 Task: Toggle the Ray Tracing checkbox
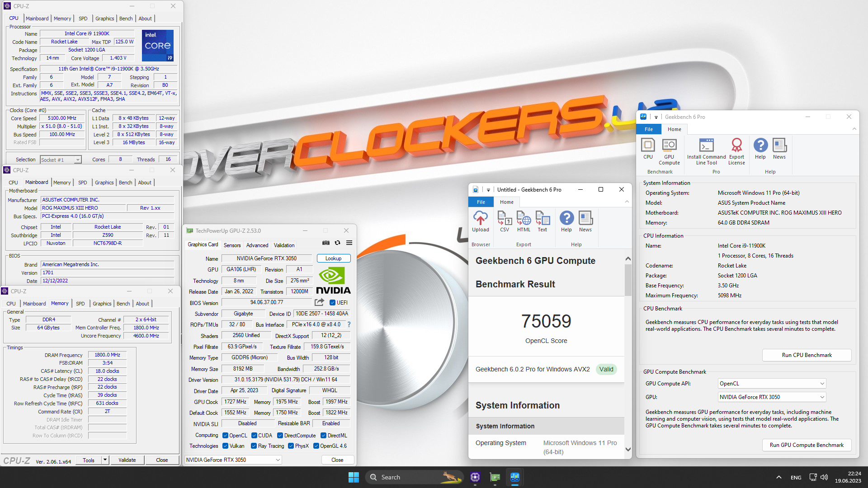(254, 446)
